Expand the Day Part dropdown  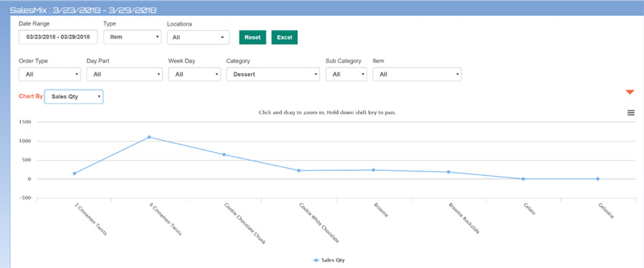tap(124, 74)
